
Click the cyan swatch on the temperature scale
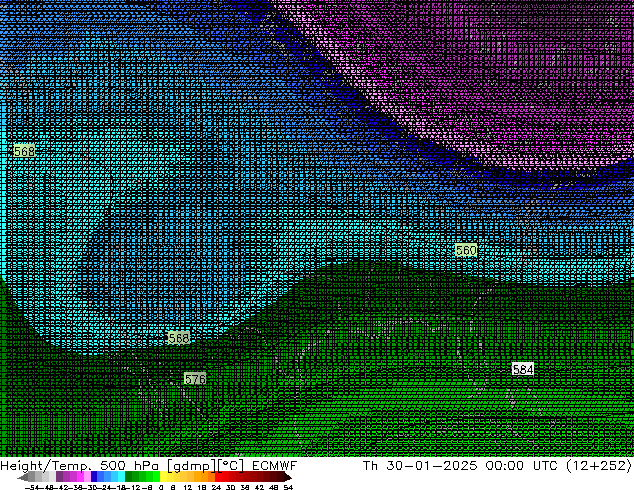point(121,476)
